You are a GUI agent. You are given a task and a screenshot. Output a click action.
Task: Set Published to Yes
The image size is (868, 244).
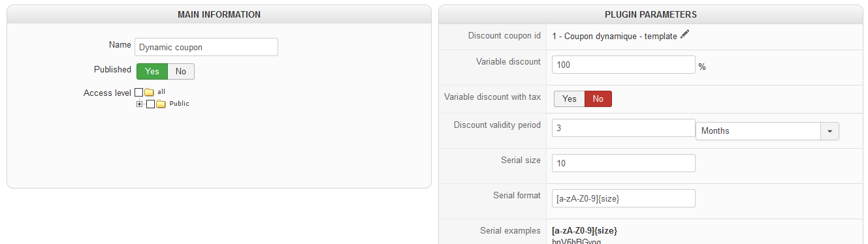pos(152,71)
